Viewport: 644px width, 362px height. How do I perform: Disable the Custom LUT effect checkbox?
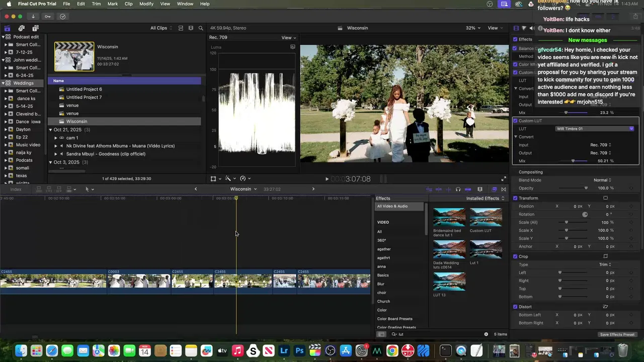tap(515, 121)
